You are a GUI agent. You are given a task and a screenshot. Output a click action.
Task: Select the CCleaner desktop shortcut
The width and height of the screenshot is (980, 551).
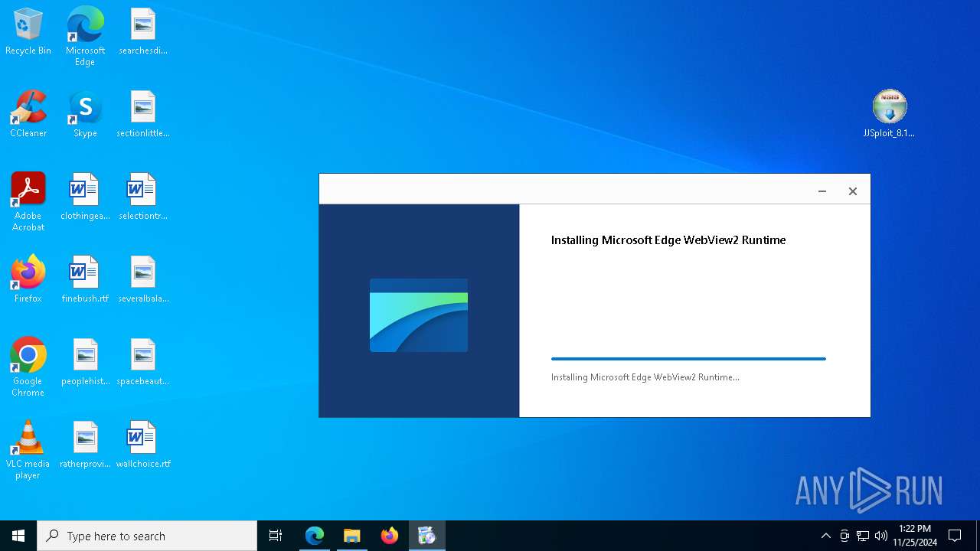28,115
